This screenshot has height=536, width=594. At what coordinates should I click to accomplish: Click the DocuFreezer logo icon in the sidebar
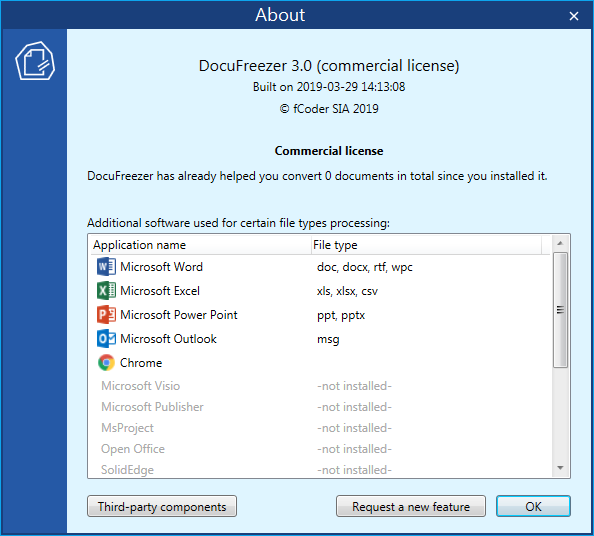(x=35, y=61)
